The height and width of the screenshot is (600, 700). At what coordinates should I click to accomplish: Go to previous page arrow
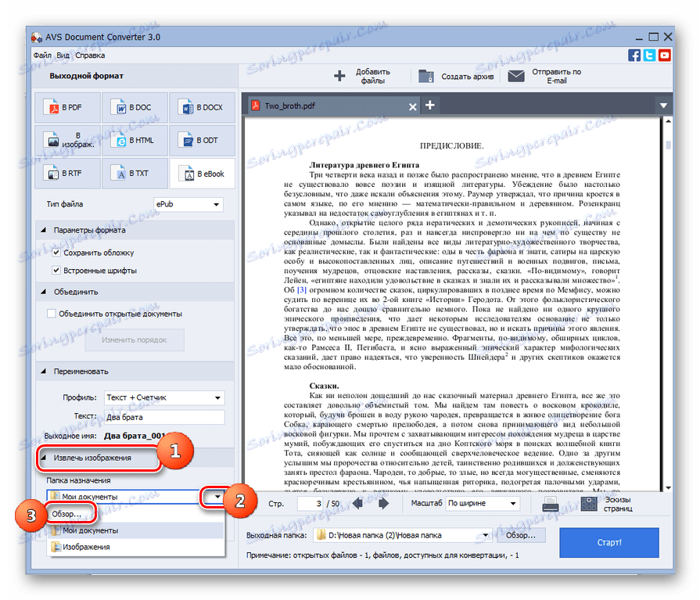(357, 503)
